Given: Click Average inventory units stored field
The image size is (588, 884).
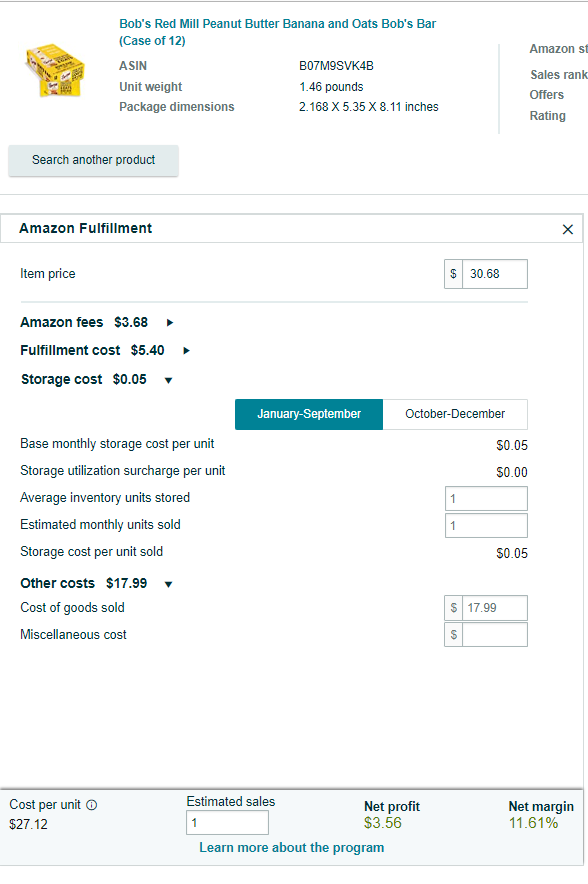Looking at the screenshot, I should click(487, 499).
